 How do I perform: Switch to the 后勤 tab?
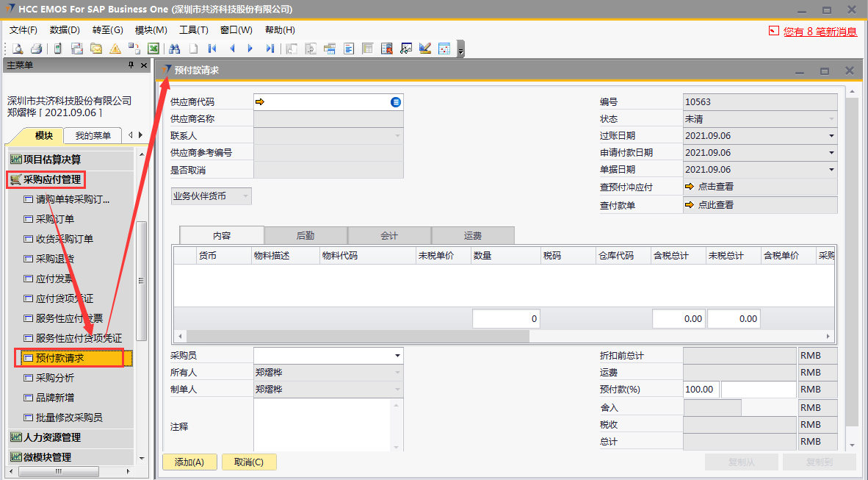tap(305, 235)
